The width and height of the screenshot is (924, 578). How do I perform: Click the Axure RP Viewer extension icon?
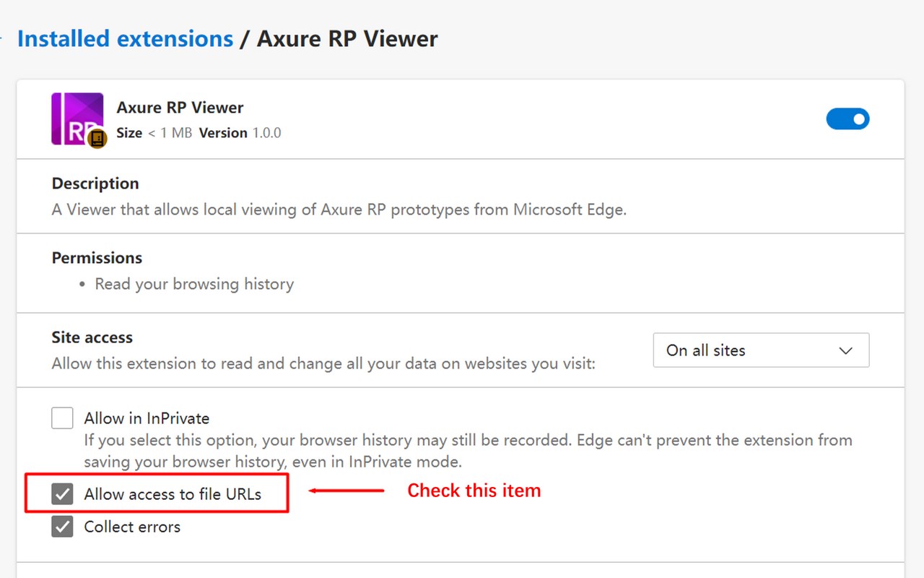coord(77,118)
